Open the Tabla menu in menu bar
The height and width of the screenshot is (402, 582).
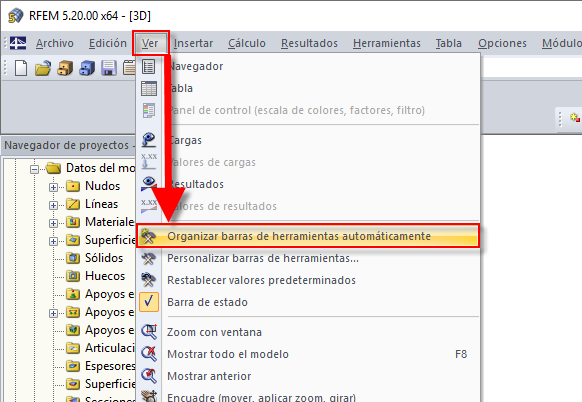[449, 43]
